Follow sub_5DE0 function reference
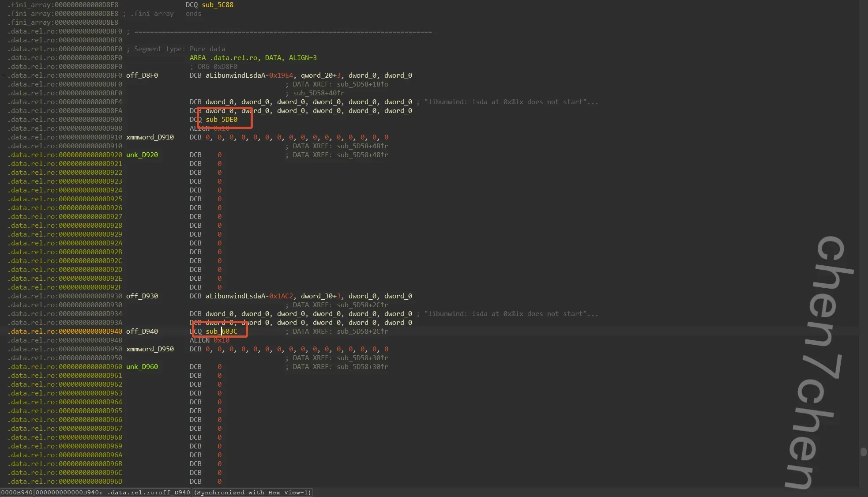The image size is (868, 497). [222, 120]
